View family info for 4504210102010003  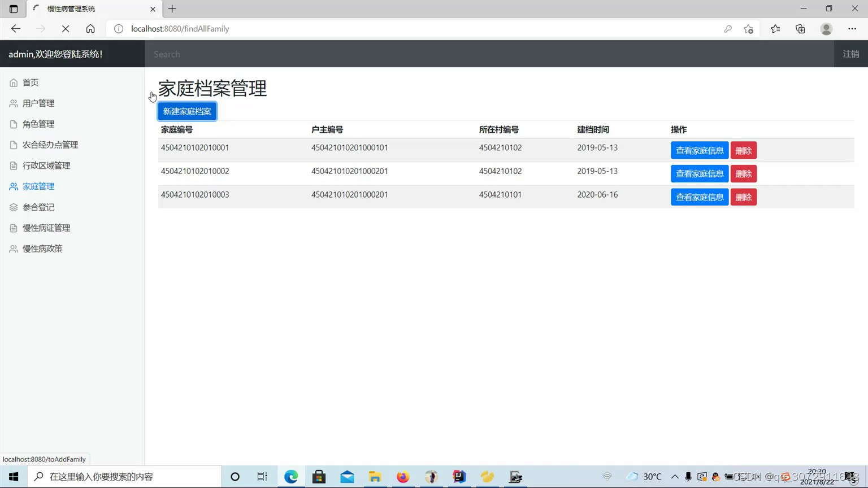700,197
